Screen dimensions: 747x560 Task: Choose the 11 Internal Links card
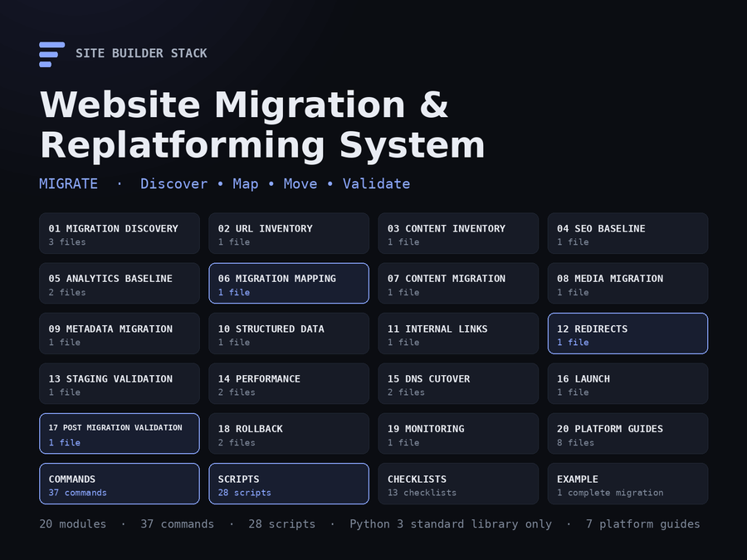click(x=458, y=334)
